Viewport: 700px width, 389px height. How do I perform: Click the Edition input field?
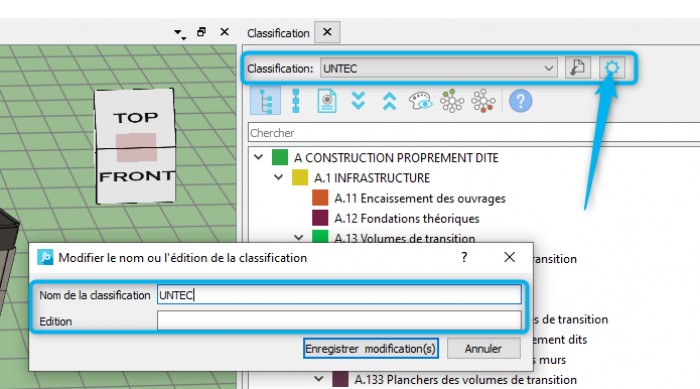pyautogui.click(x=339, y=320)
